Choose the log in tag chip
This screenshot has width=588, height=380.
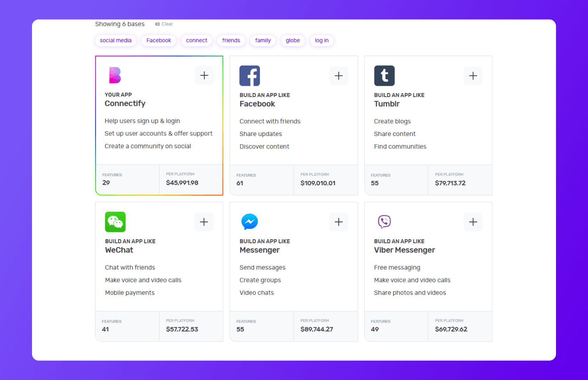(322, 40)
